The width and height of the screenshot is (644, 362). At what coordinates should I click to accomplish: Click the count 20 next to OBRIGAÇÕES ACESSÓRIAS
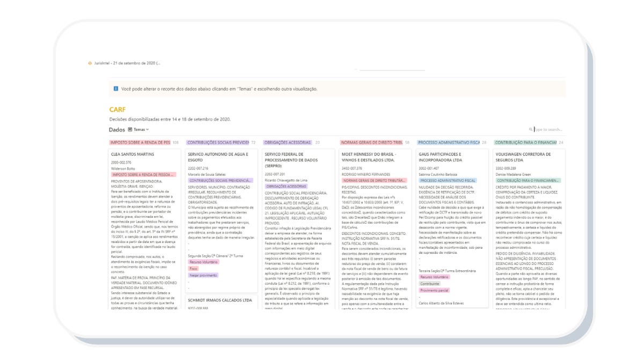click(x=317, y=143)
